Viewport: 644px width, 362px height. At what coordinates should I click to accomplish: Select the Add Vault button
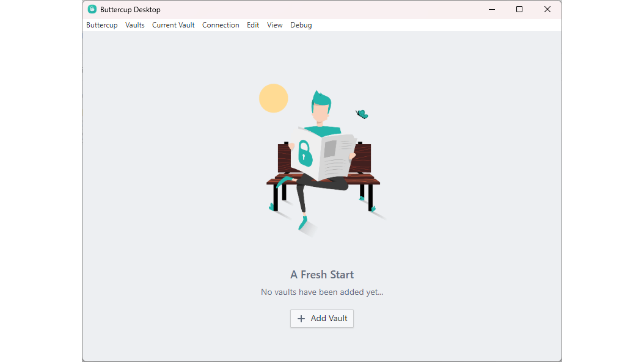[x=322, y=319]
